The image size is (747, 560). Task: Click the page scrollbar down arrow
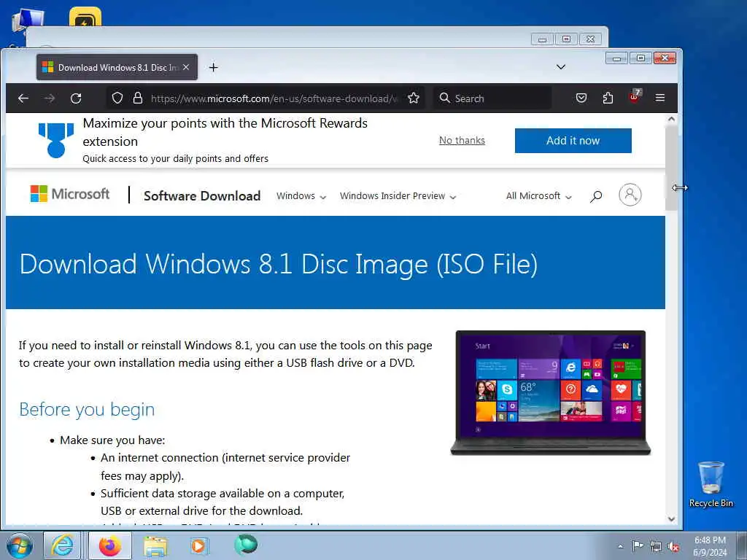pyautogui.click(x=671, y=519)
